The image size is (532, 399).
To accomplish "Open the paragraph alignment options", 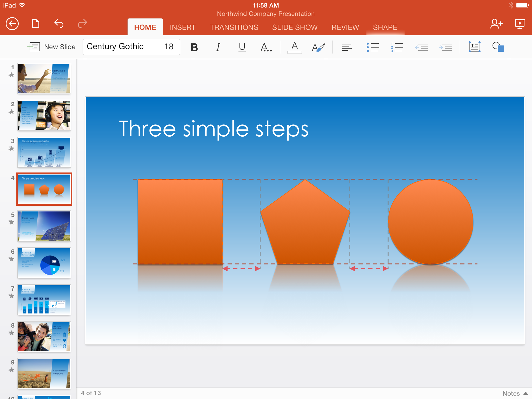I will (x=347, y=47).
